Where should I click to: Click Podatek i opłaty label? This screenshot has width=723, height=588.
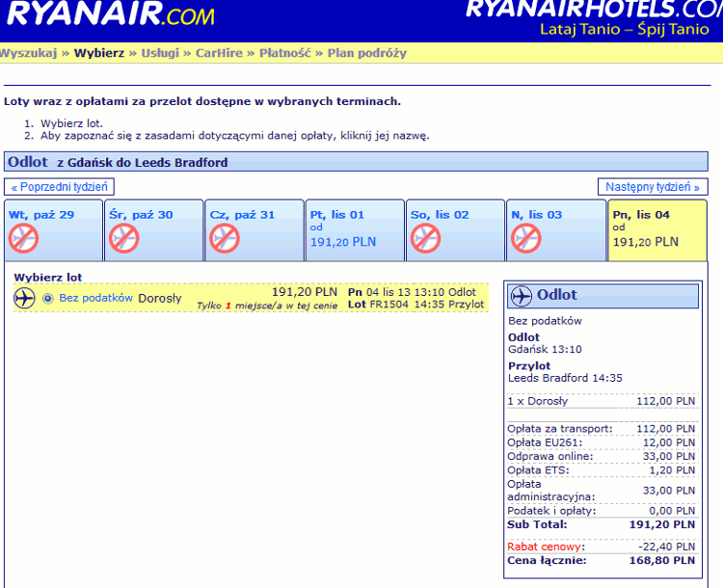551,511
